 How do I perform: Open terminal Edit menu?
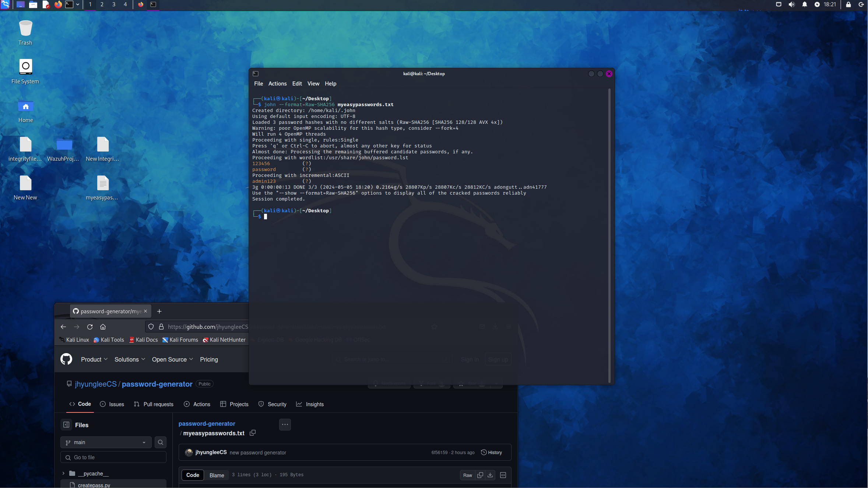click(x=297, y=84)
